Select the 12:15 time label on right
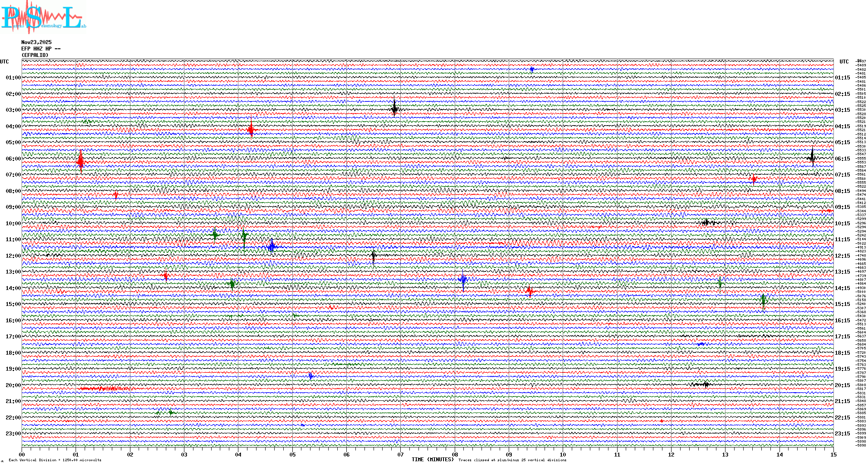Screen dimensions: 868x466 (842, 256)
